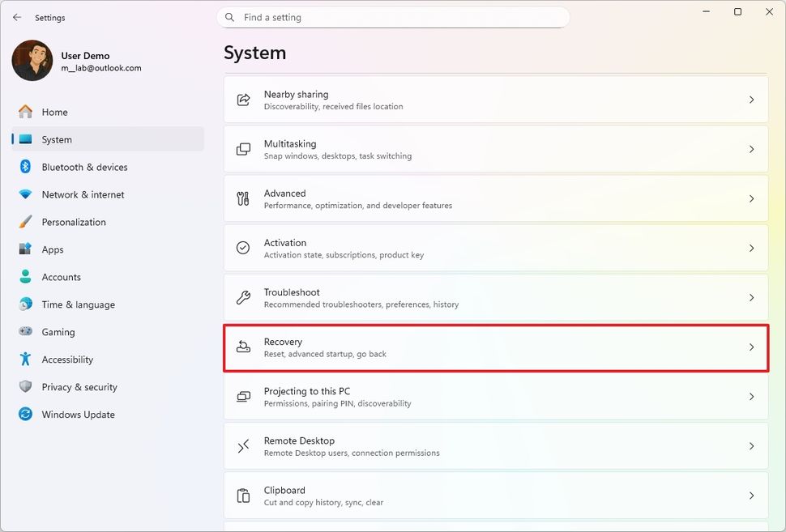786x532 pixels.
Task: Click the Troubleshoot wrench icon
Action: (x=243, y=298)
